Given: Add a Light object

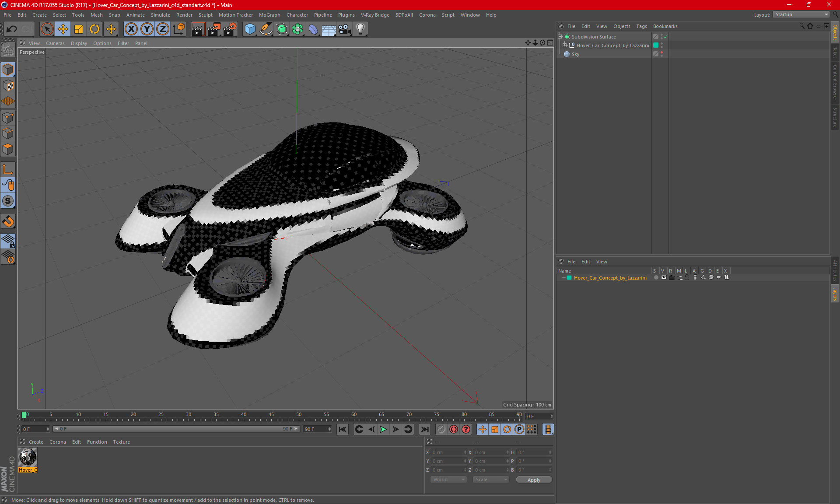Looking at the screenshot, I should (x=360, y=29).
